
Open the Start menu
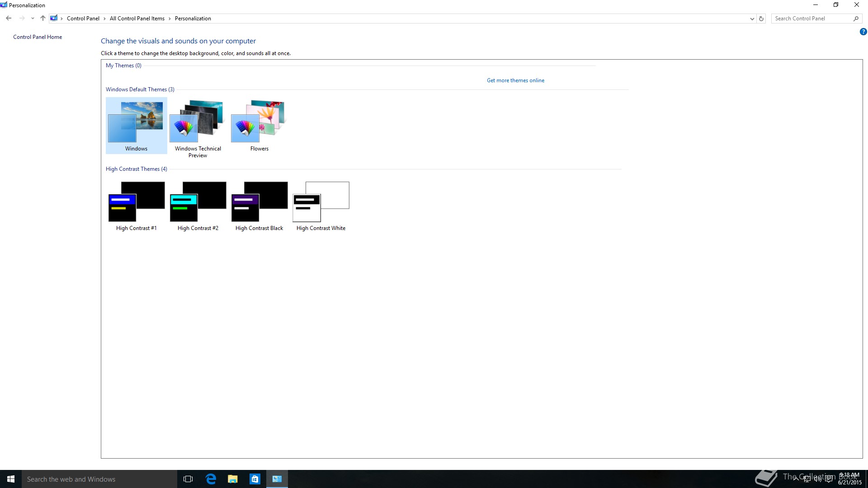(x=11, y=479)
